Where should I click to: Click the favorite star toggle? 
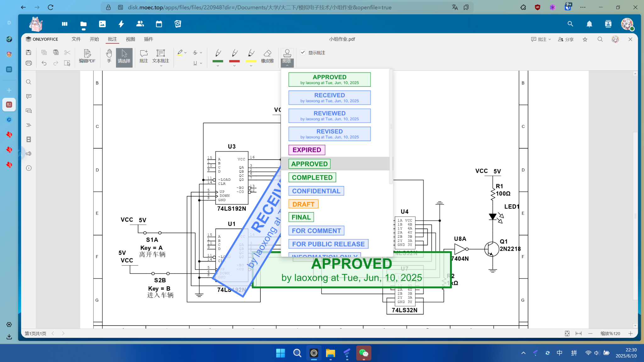click(585, 39)
